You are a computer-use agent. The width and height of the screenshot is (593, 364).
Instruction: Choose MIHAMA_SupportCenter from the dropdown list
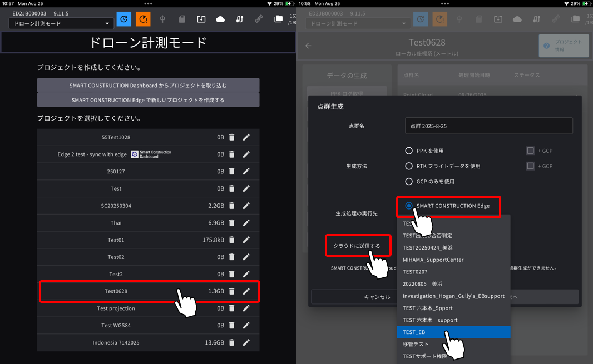tap(453, 260)
